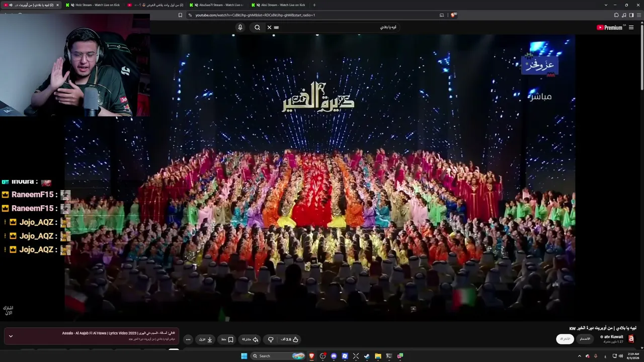This screenshot has width=644, height=362.
Task: Close the active YouTube tab
Action: pos(57,5)
